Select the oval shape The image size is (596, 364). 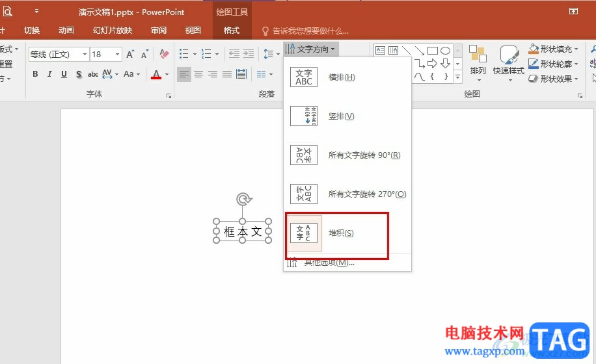pos(446,50)
